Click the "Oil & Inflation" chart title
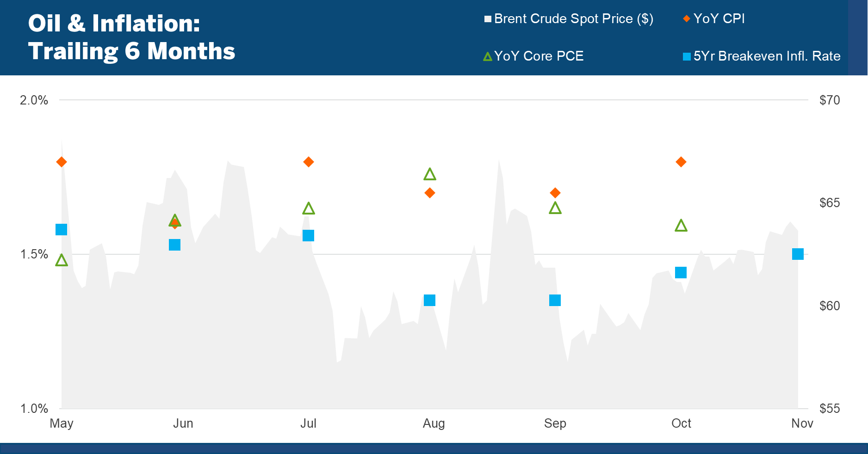The width and height of the screenshot is (868, 454). click(x=132, y=37)
